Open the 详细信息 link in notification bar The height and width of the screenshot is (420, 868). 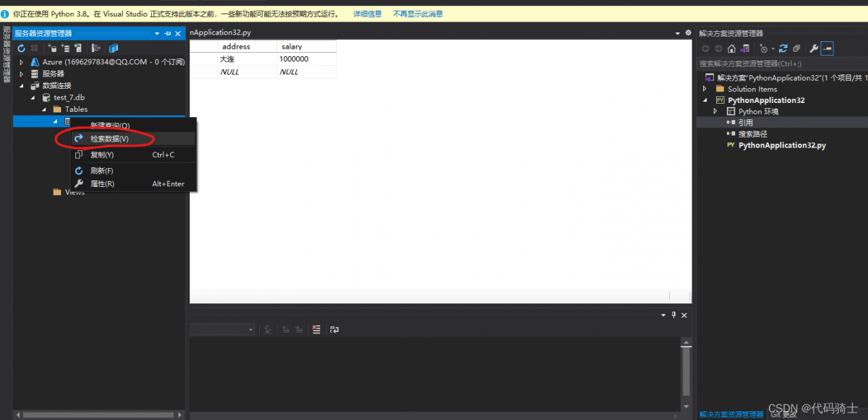tap(368, 14)
